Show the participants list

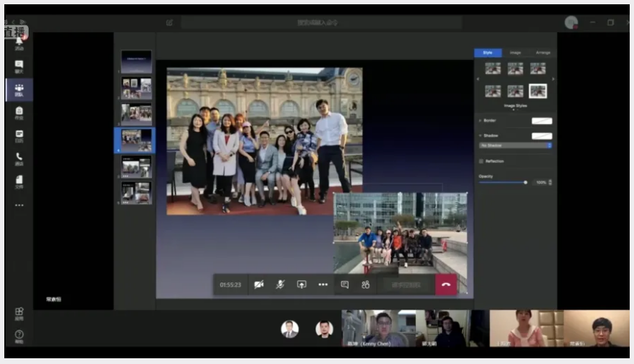click(366, 284)
